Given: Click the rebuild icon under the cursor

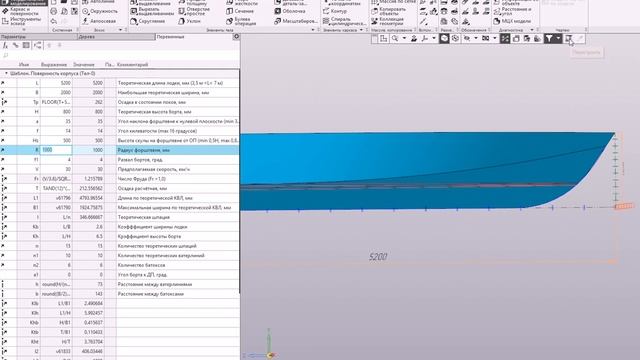Looking at the screenshot, I should tap(569, 38).
